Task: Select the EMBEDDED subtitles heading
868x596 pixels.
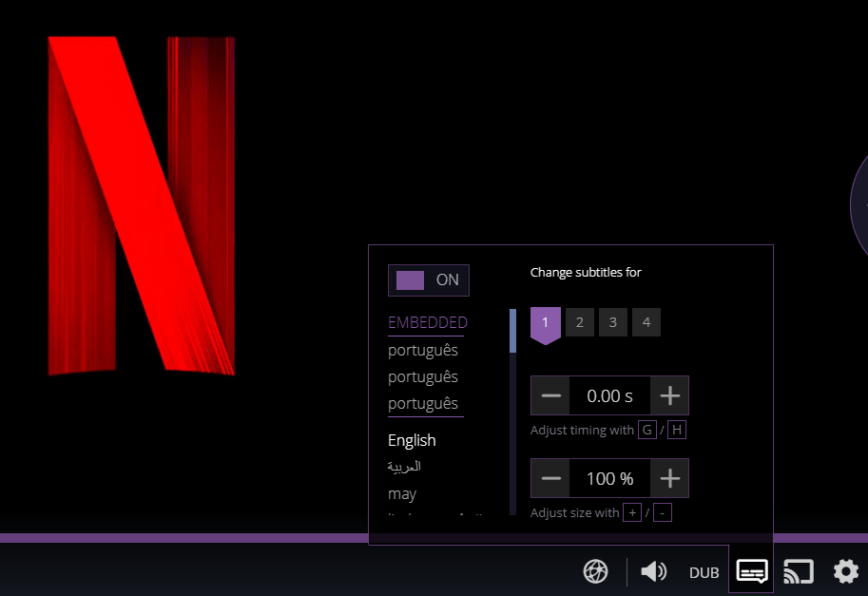Action: [428, 322]
